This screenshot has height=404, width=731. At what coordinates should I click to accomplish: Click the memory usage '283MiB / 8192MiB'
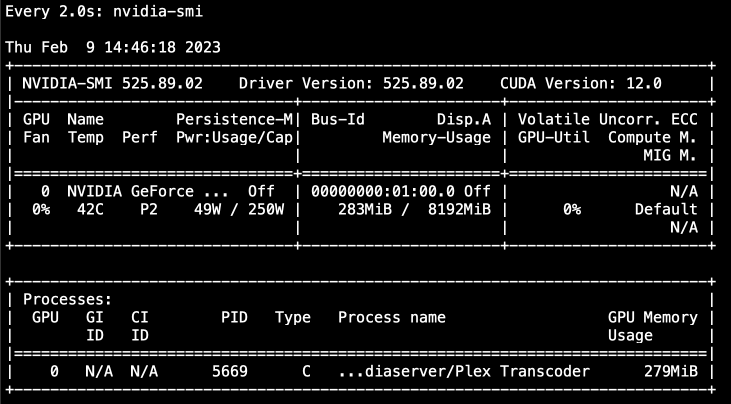coord(414,209)
